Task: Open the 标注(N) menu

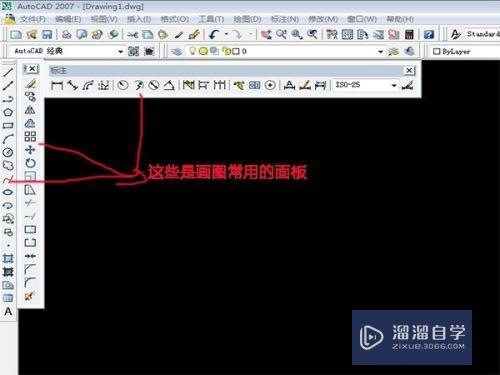Action: pos(285,19)
